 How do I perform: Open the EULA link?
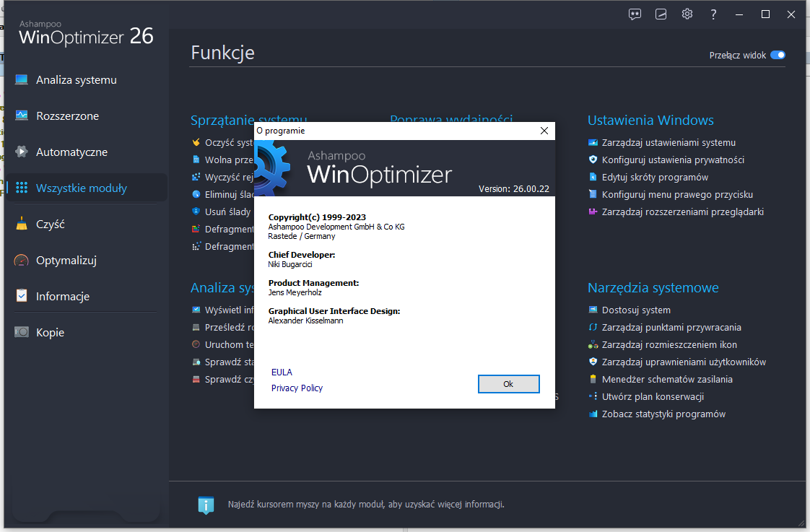282,372
